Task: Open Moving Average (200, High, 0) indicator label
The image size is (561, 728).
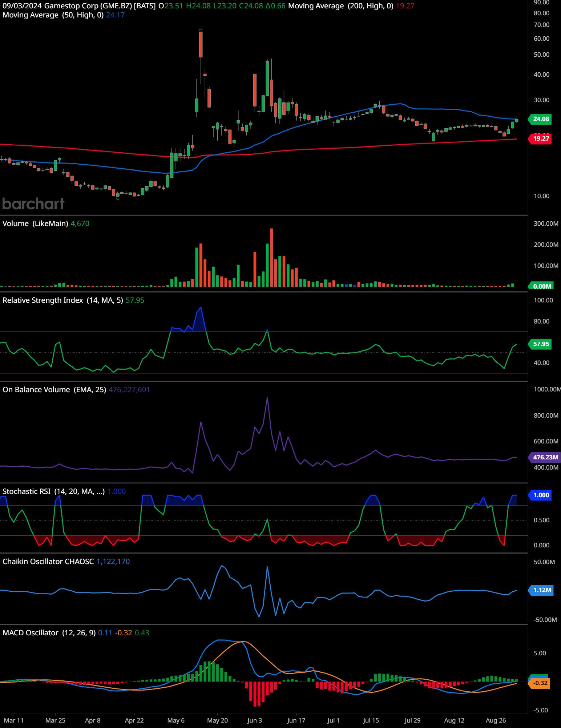Action: [341, 6]
